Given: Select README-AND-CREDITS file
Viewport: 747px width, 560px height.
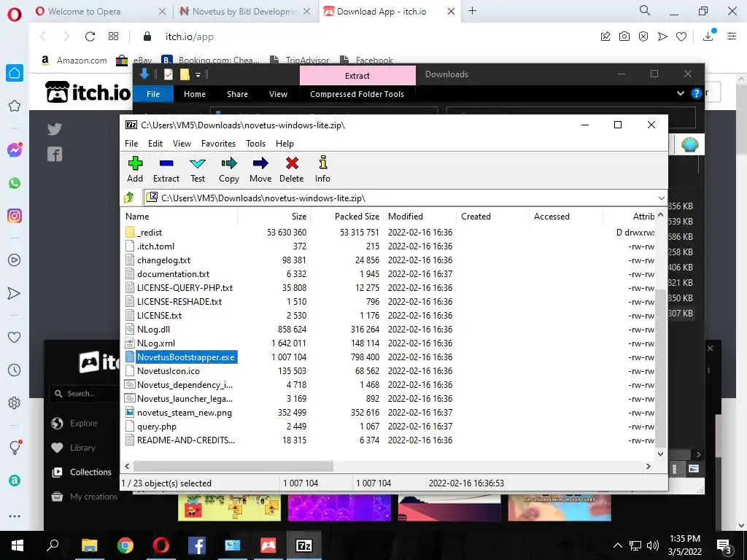Looking at the screenshot, I should 186,440.
